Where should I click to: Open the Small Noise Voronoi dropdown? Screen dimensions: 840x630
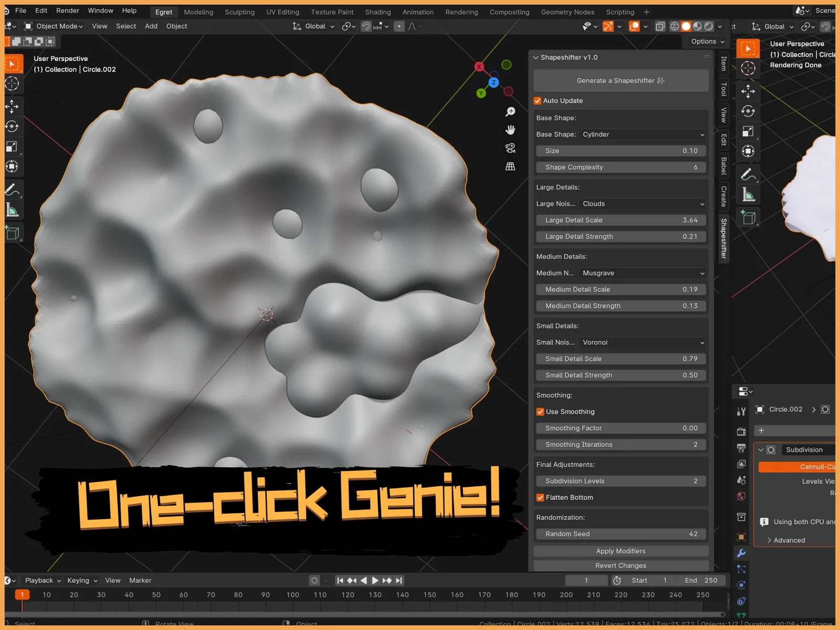[x=643, y=342]
